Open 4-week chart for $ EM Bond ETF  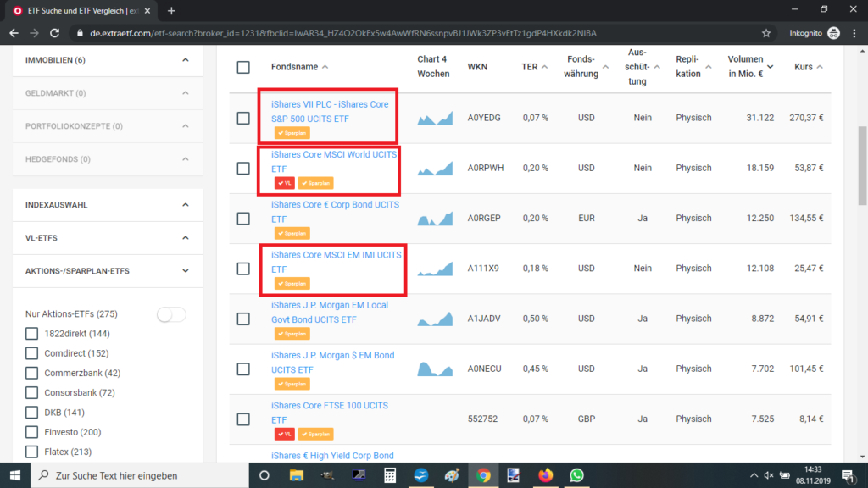[435, 369]
